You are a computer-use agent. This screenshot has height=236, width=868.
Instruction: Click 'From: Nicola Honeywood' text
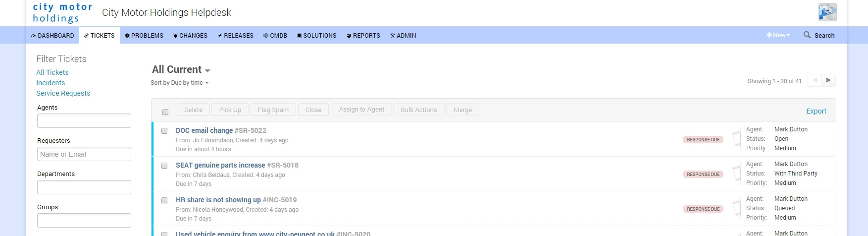point(209,210)
